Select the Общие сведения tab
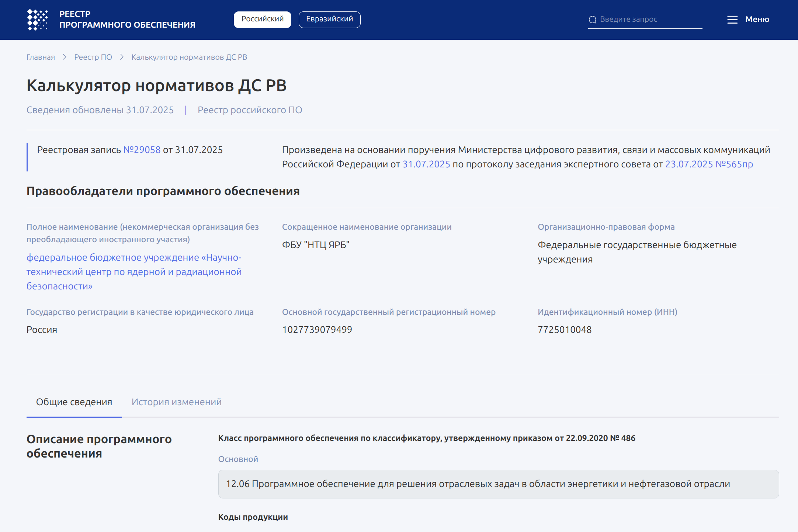Image resolution: width=798 pixels, height=532 pixels. click(x=74, y=402)
